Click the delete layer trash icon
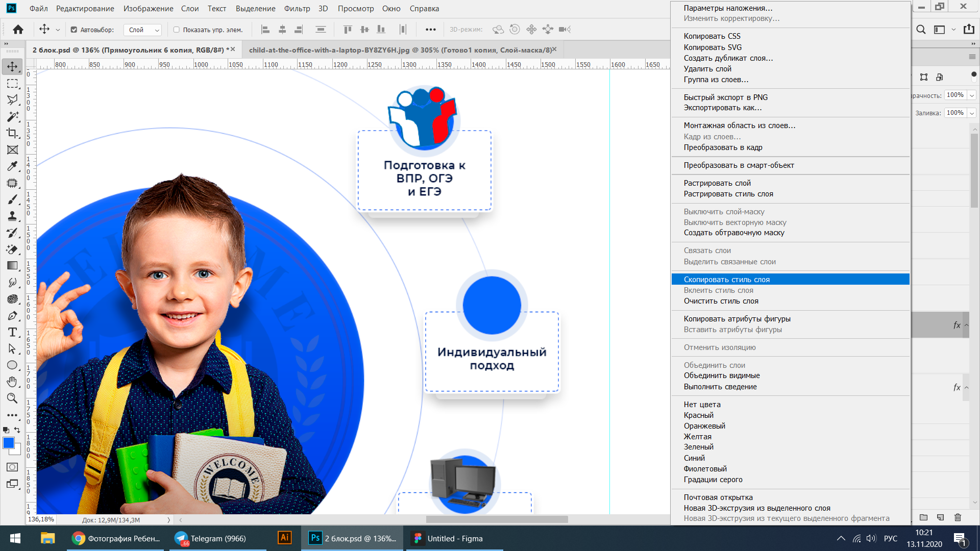The image size is (980, 551). [x=958, y=517]
